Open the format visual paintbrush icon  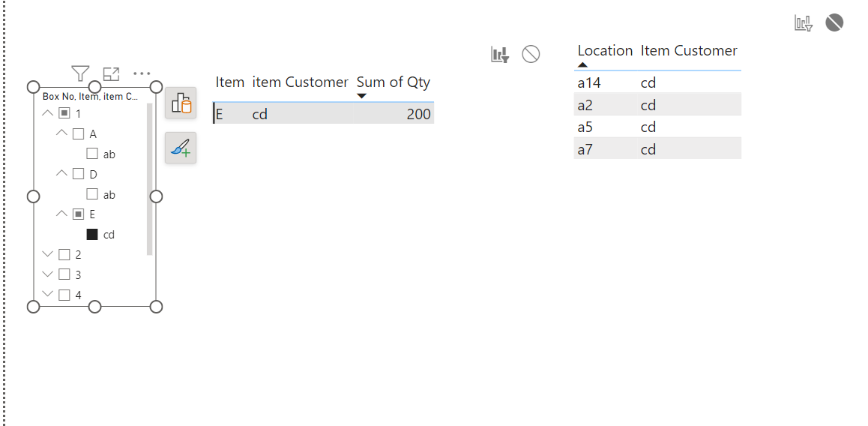point(181,148)
